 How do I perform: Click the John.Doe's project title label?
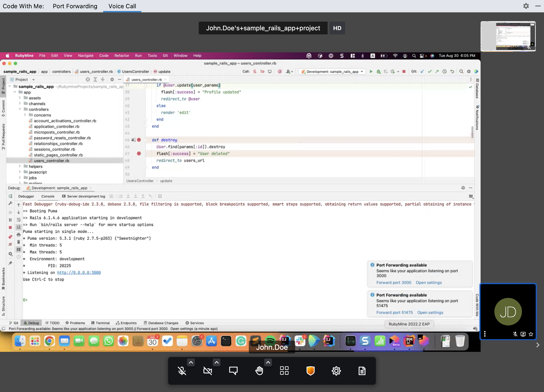point(263,28)
